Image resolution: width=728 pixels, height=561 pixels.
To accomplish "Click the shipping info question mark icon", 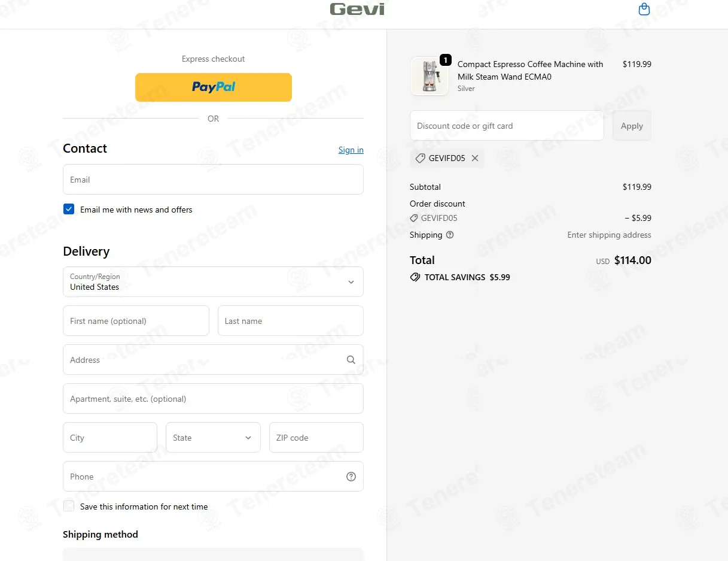I will point(450,235).
